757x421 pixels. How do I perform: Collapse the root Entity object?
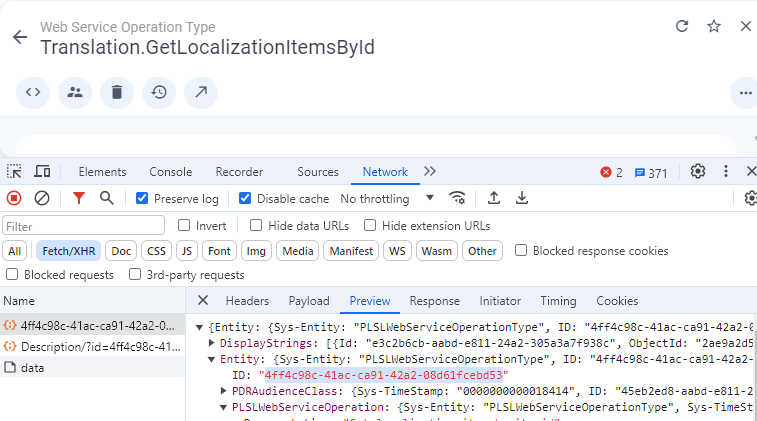coord(199,327)
